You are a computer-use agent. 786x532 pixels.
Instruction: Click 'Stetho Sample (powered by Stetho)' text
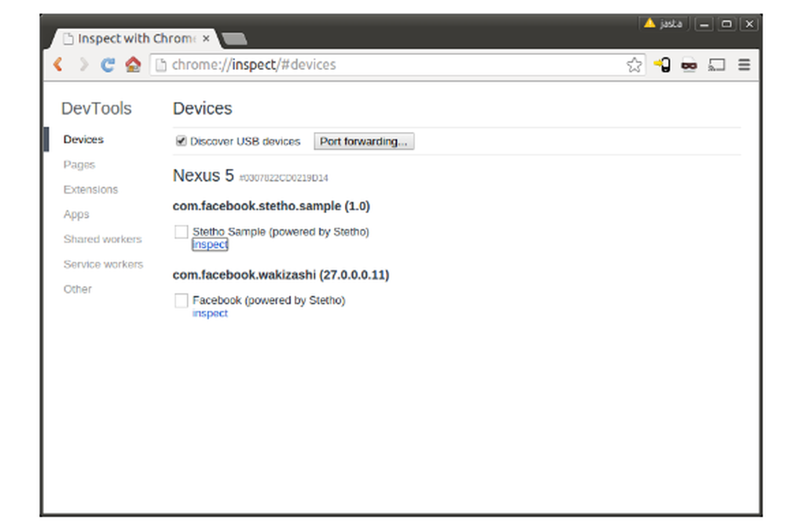pos(281,232)
